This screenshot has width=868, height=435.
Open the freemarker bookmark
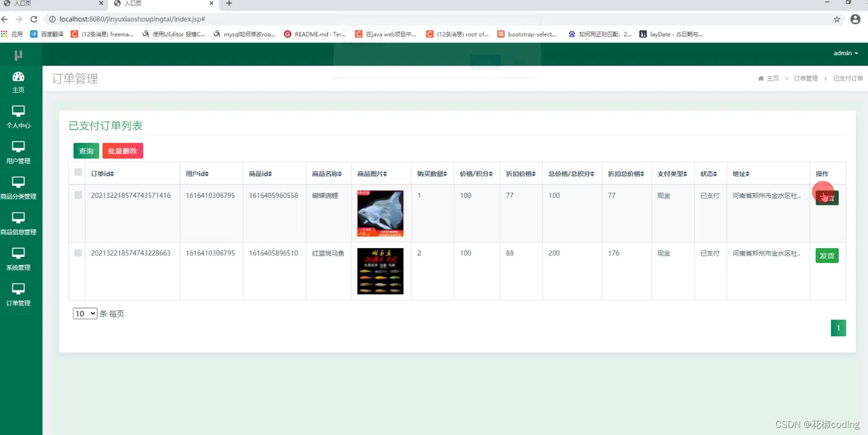click(x=102, y=34)
